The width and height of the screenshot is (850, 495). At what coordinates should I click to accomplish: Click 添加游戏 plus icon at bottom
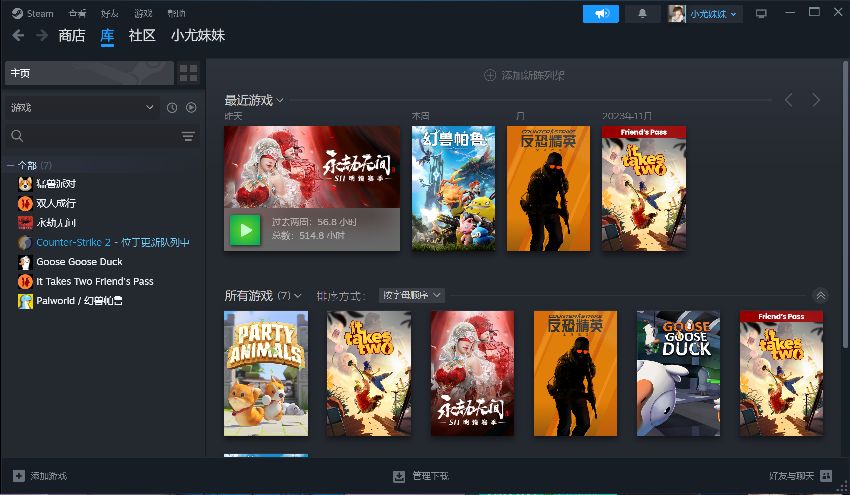click(x=19, y=476)
